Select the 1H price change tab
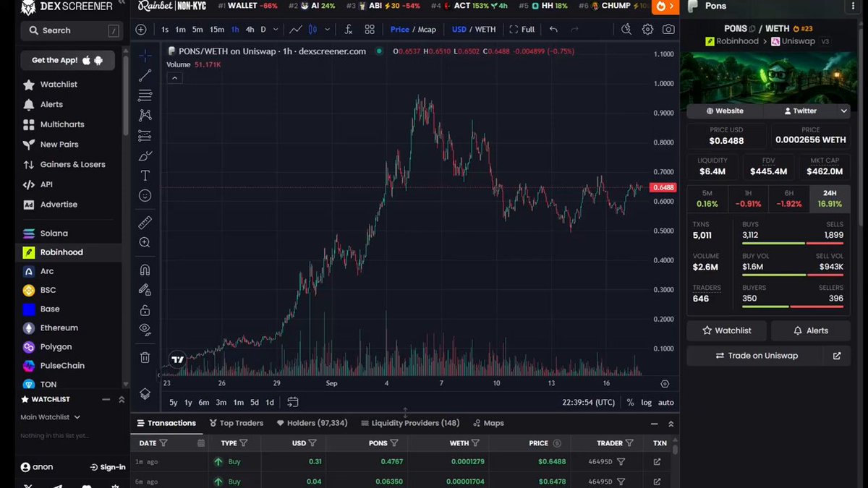The image size is (868, 488). [x=747, y=199]
